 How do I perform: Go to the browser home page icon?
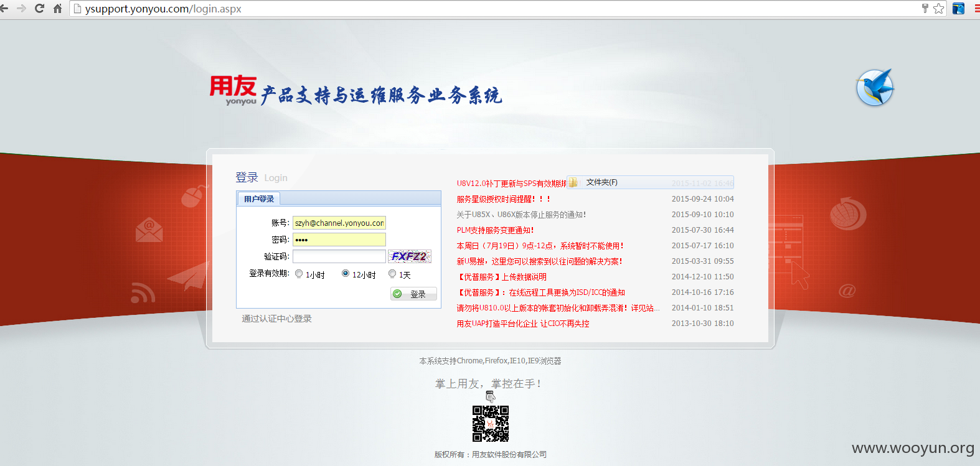coord(57,9)
